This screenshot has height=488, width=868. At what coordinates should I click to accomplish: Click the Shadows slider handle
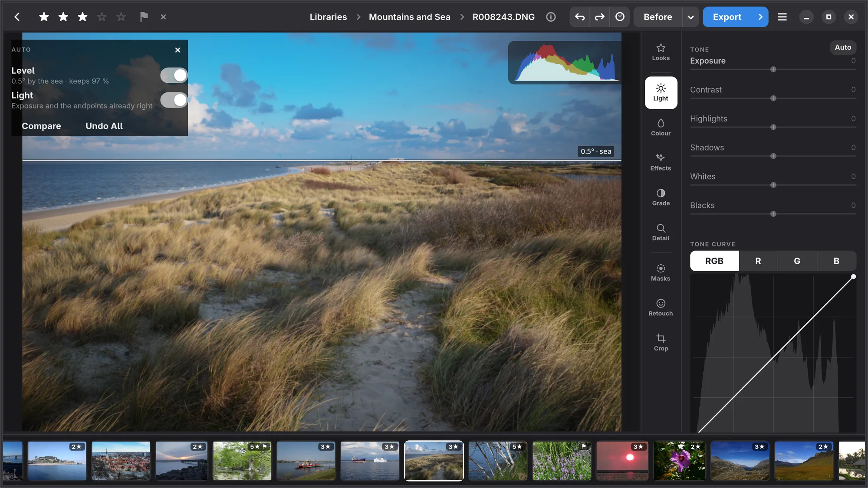click(x=773, y=156)
